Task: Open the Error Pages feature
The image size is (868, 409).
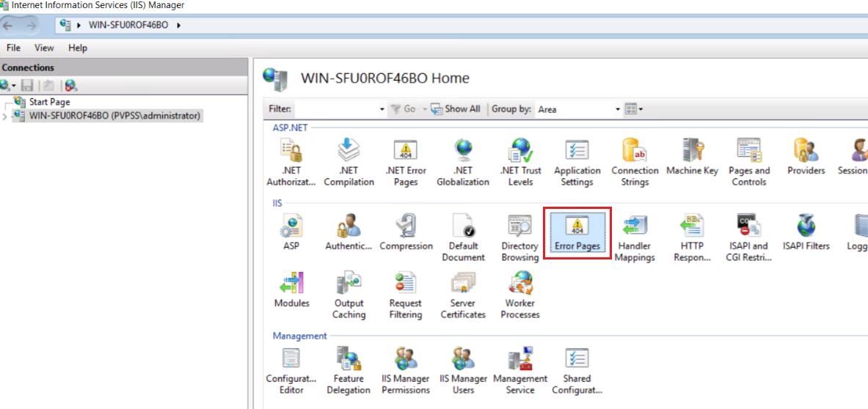Action: click(x=577, y=233)
